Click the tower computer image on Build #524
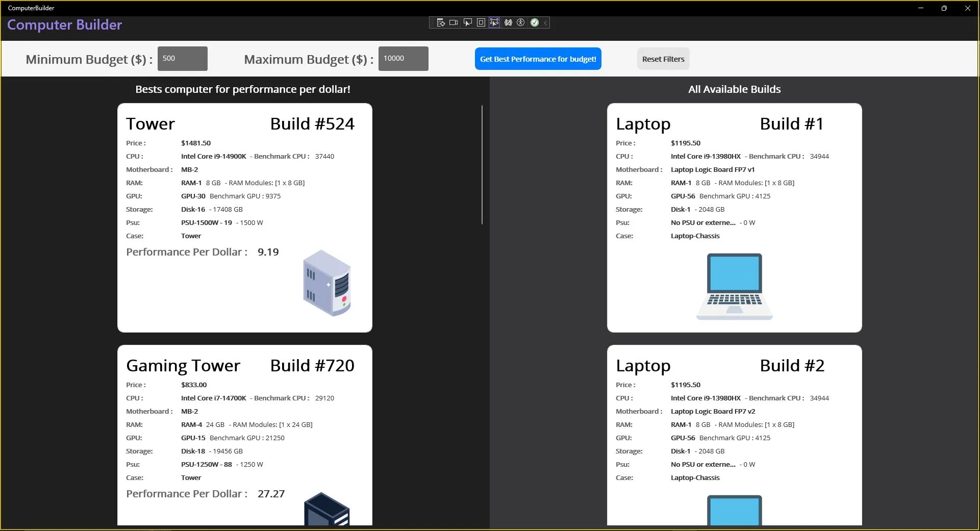This screenshot has width=980, height=531. click(326, 283)
